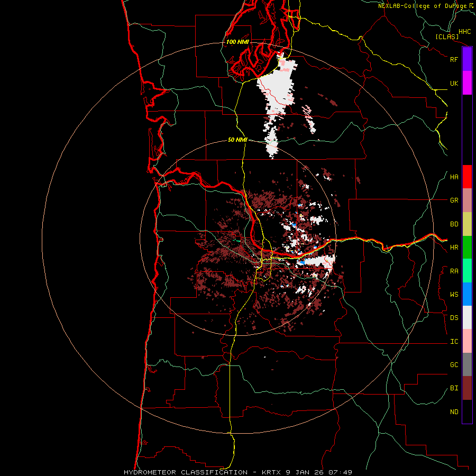Click the RA legend label
The height and width of the screenshot is (476, 476).
pyautogui.click(x=454, y=271)
